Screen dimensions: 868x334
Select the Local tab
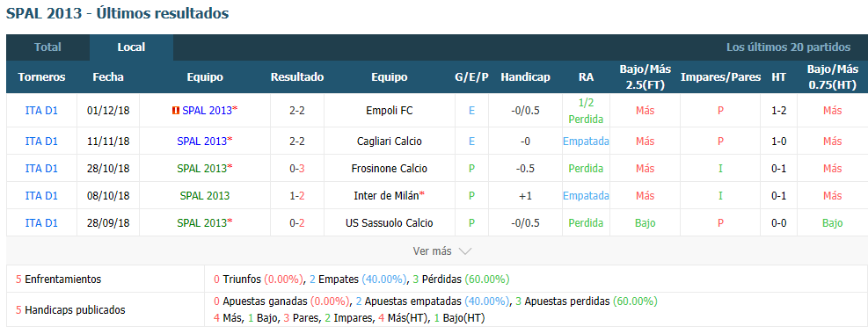[x=131, y=47]
